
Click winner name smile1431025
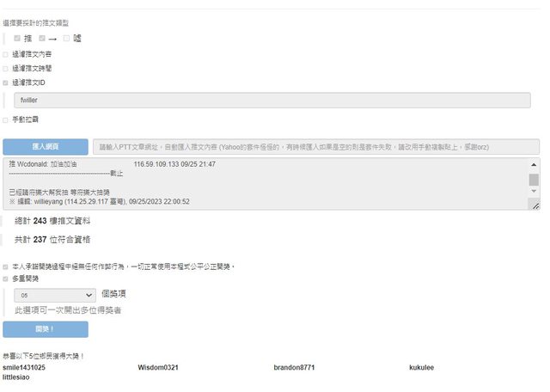[x=24, y=367]
